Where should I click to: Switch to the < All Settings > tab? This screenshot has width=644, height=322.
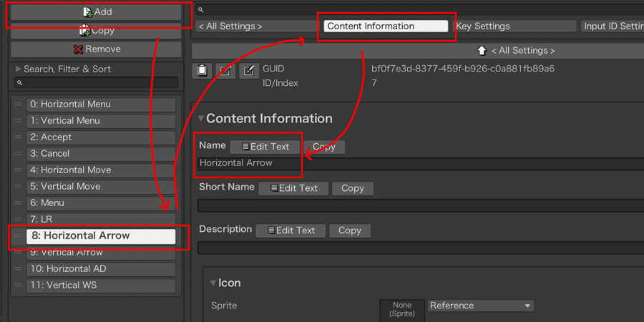pyautogui.click(x=256, y=26)
